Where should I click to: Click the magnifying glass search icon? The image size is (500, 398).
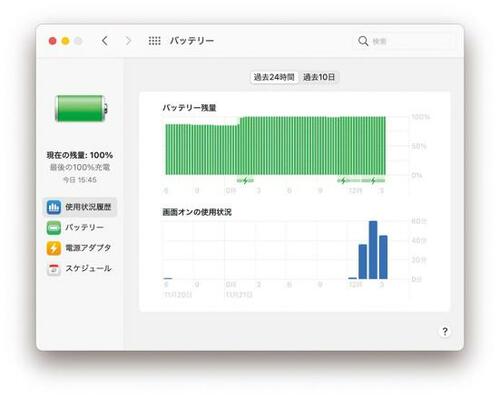(x=363, y=41)
